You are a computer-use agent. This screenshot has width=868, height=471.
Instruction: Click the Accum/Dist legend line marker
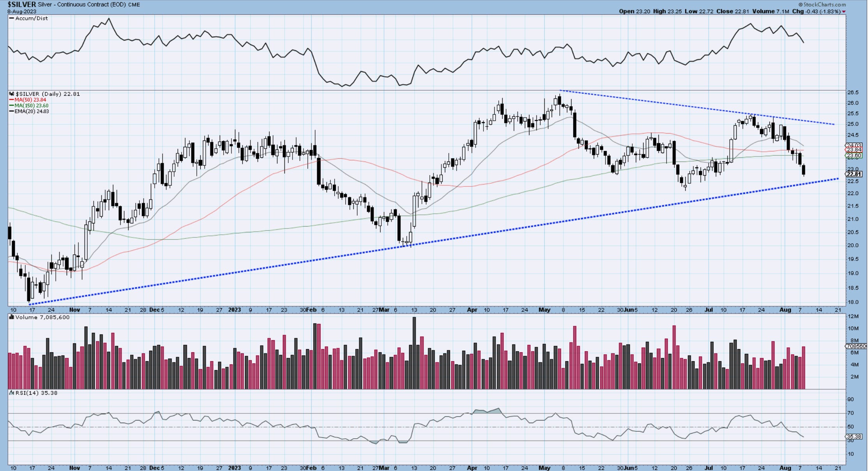pyautogui.click(x=12, y=18)
